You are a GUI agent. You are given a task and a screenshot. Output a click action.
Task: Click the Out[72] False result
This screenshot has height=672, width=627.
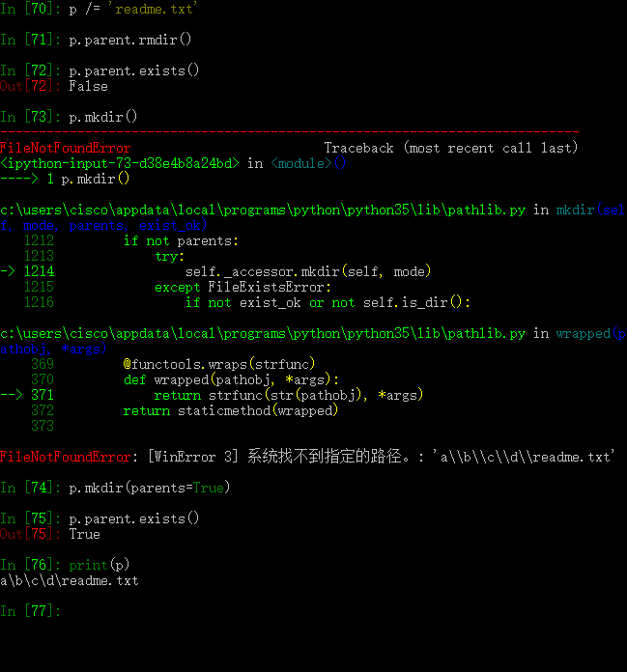click(x=88, y=86)
